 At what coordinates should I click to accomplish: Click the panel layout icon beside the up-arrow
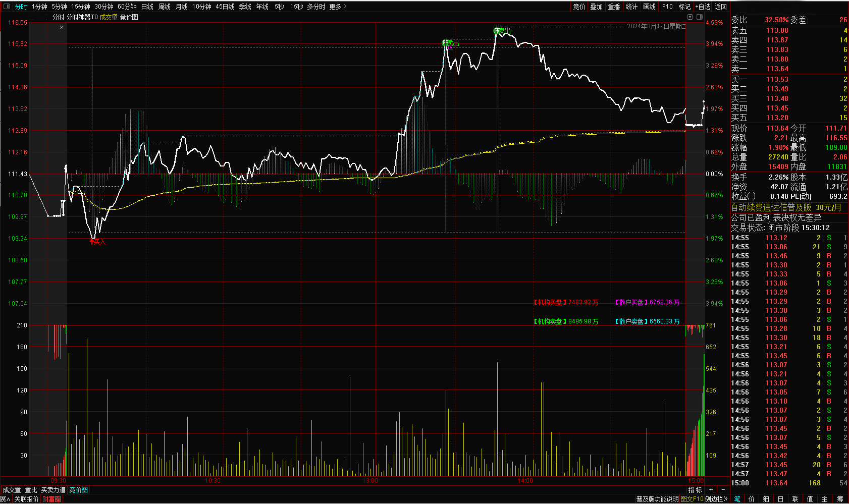700,17
